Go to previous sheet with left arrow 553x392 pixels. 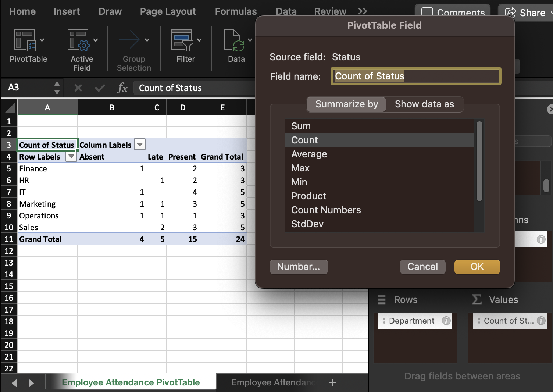tap(14, 383)
